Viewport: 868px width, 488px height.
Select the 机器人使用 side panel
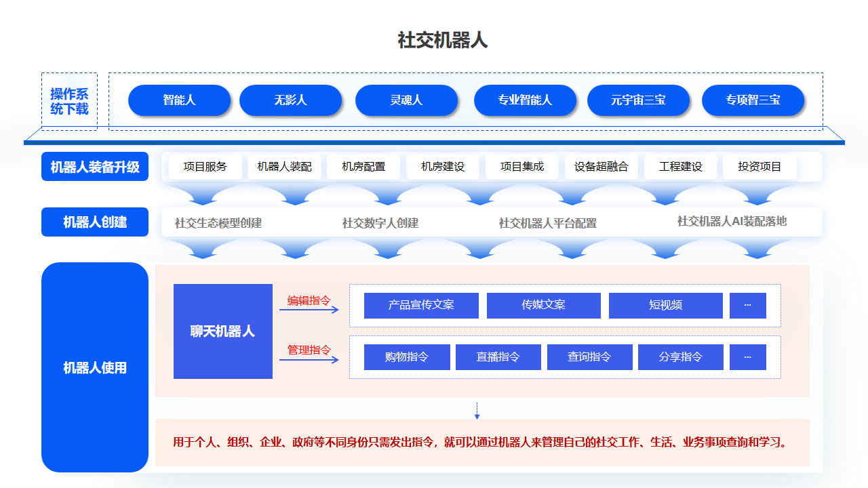coord(95,367)
